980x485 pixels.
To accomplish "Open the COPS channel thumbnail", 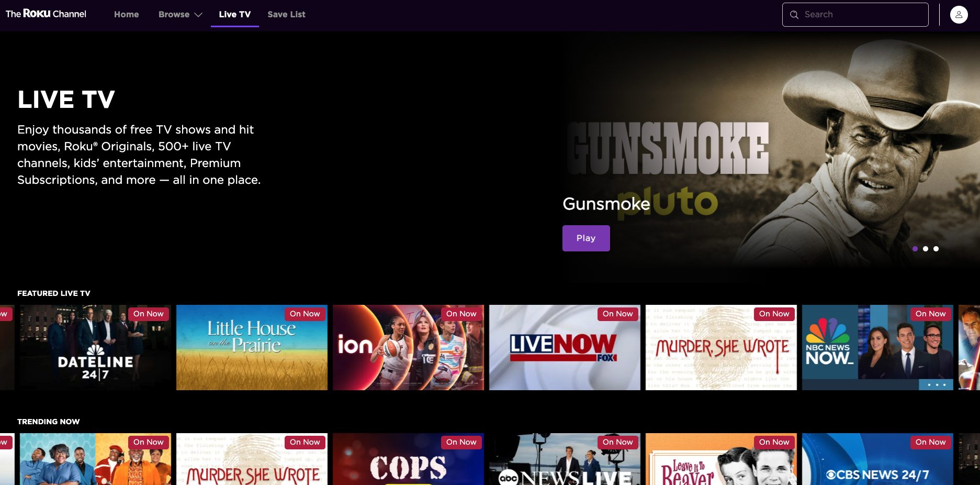I will point(408,459).
